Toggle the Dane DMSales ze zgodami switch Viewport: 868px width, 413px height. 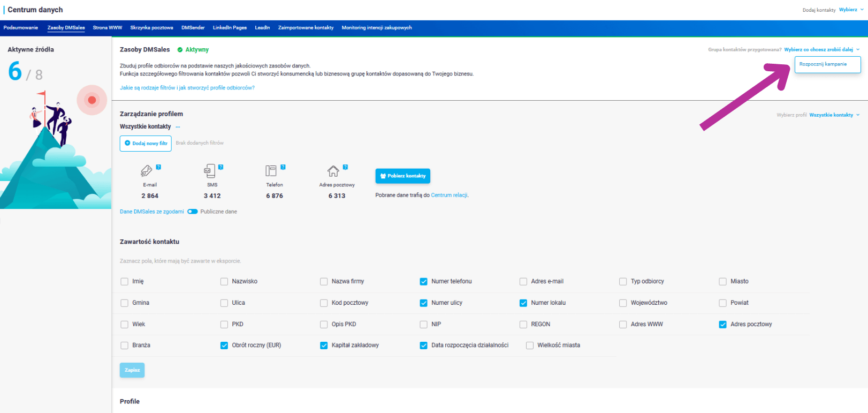[193, 212]
